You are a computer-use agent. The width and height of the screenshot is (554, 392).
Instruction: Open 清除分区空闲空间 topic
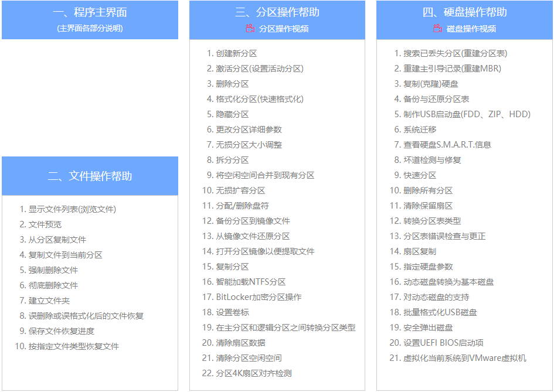point(249,358)
